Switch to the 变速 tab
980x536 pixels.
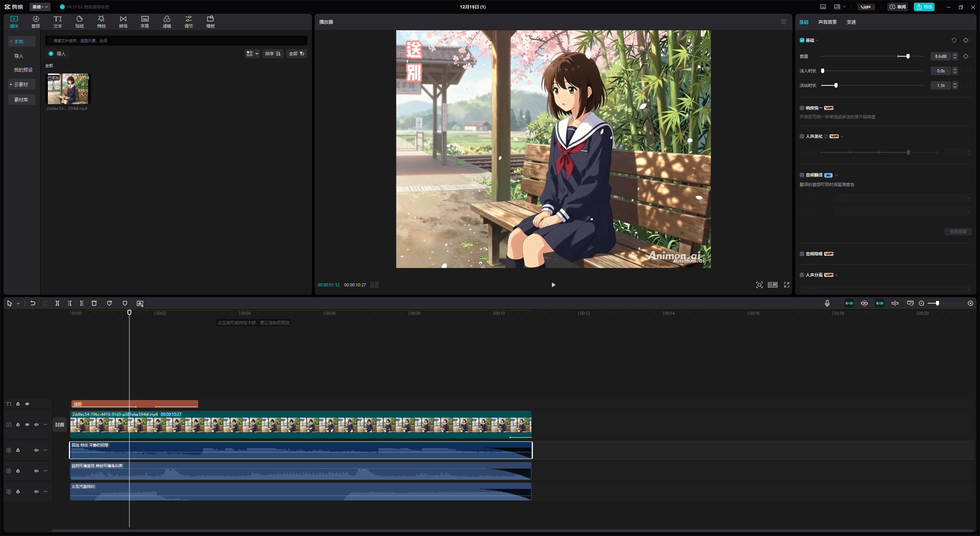(x=851, y=22)
